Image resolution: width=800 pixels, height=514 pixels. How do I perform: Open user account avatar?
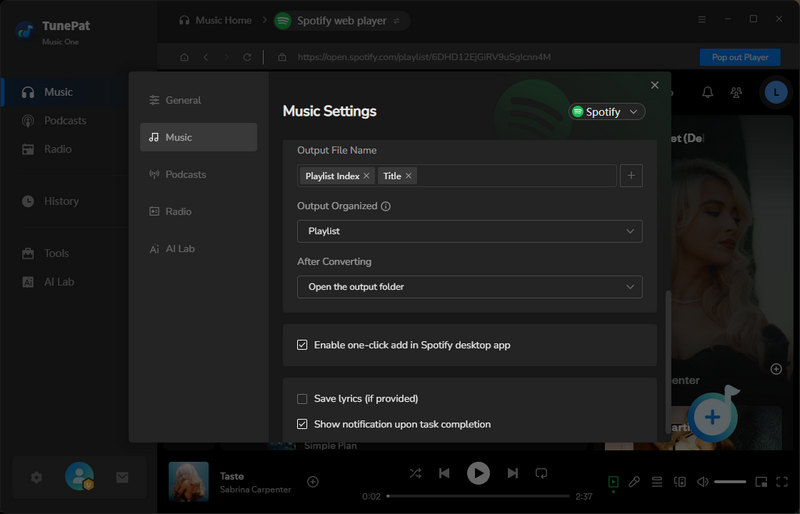80,476
